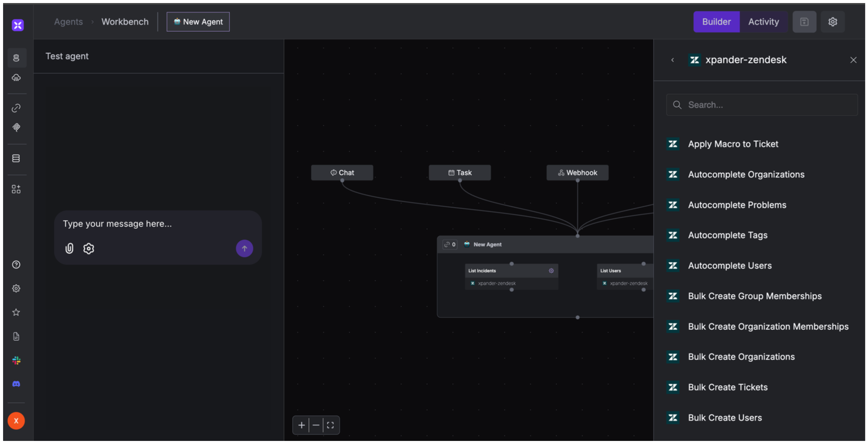The height and width of the screenshot is (444, 868).
Task: Send message with the purple arrow button
Action: (x=244, y=248)
